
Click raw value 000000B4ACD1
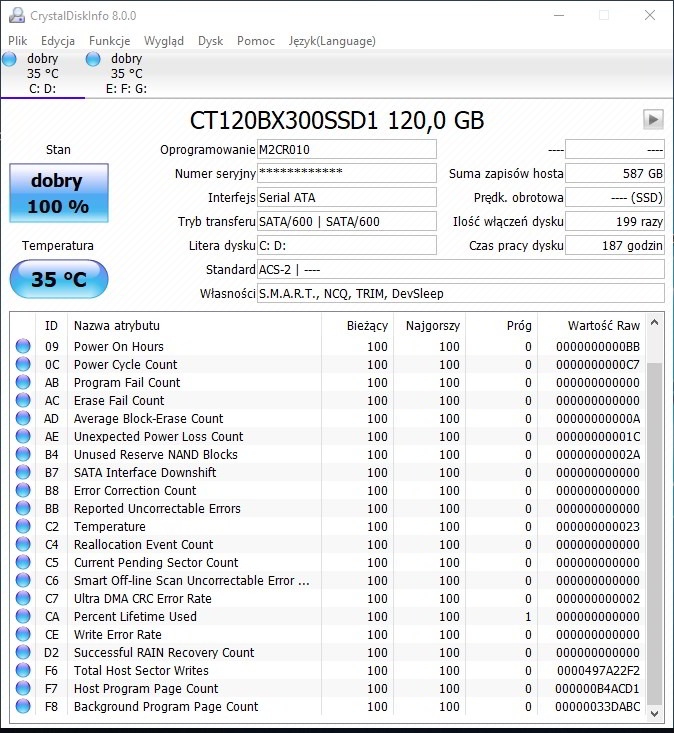coord(597,688)
